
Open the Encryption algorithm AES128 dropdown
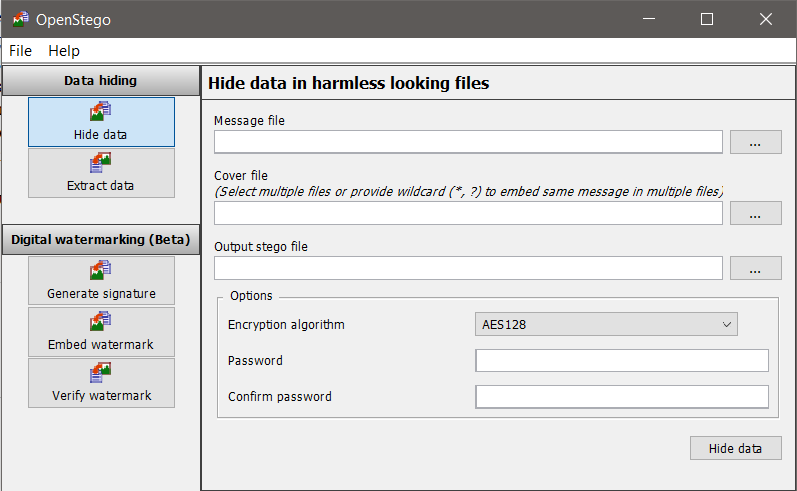coord(605,324)
